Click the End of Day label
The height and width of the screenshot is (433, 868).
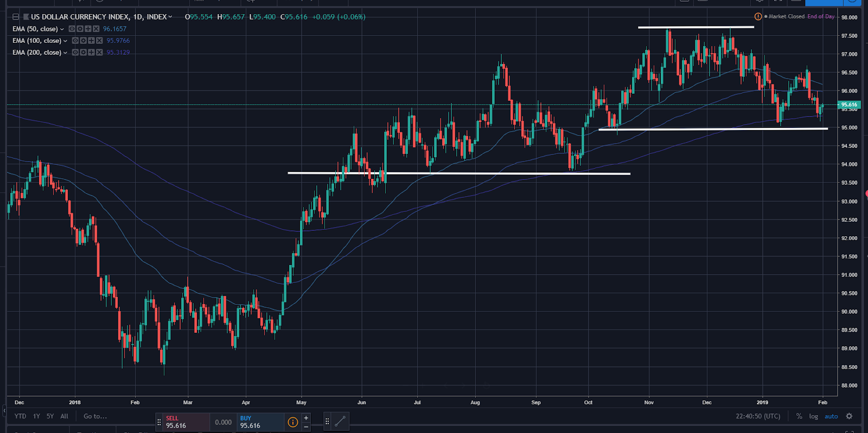pyautogui.click(x=821, y=16)
